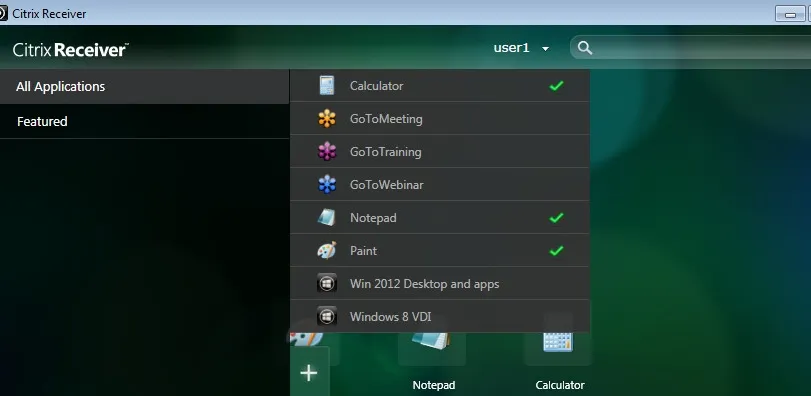Screen dimensions: 811x396
Task: Choose the Win 2012 Desktop and apps entry
Action: point(440,284)
